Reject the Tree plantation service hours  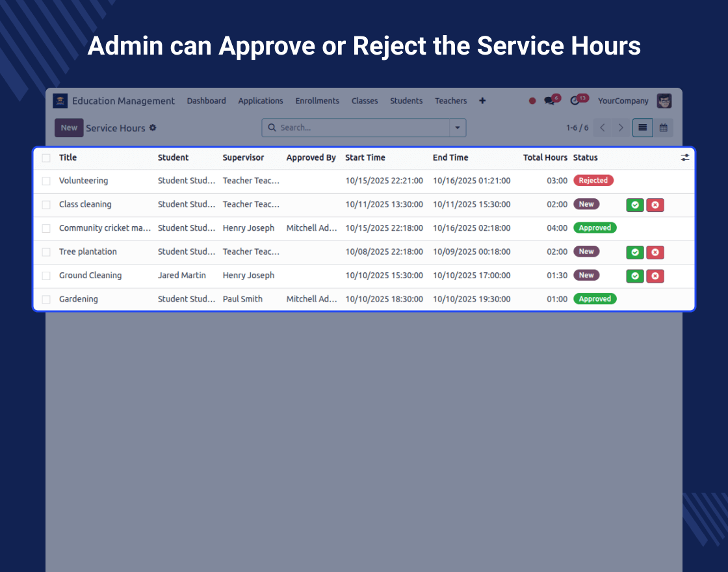click(x=655, y=252)
